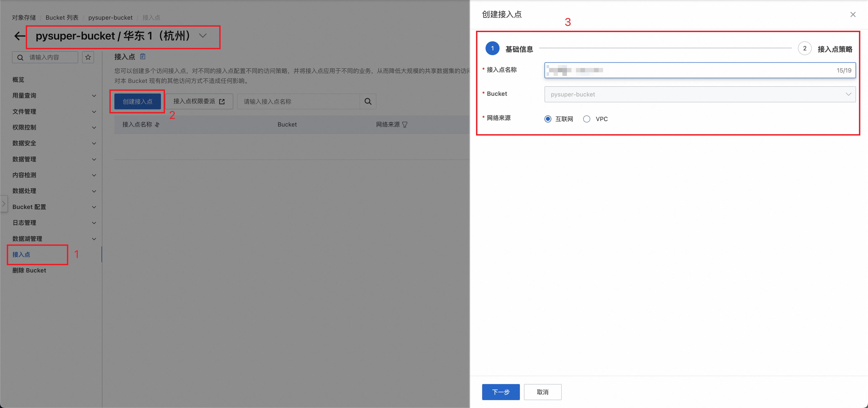Close the 创建接入点 panel
Image resolution: width=868 pixels, height=408 pixels.
tap(853, 14)
